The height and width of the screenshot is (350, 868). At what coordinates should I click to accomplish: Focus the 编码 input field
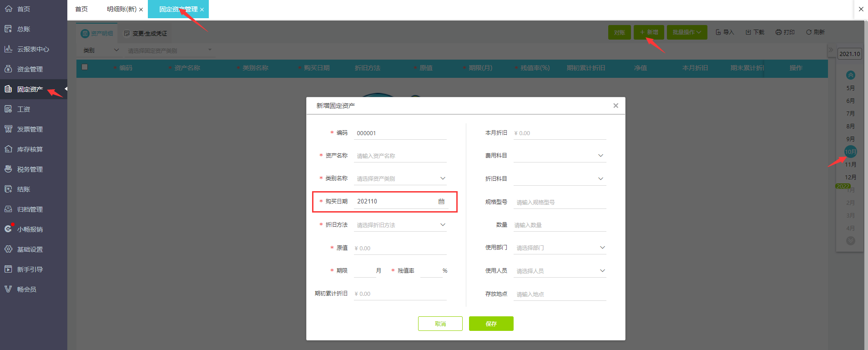click(400, 133)
